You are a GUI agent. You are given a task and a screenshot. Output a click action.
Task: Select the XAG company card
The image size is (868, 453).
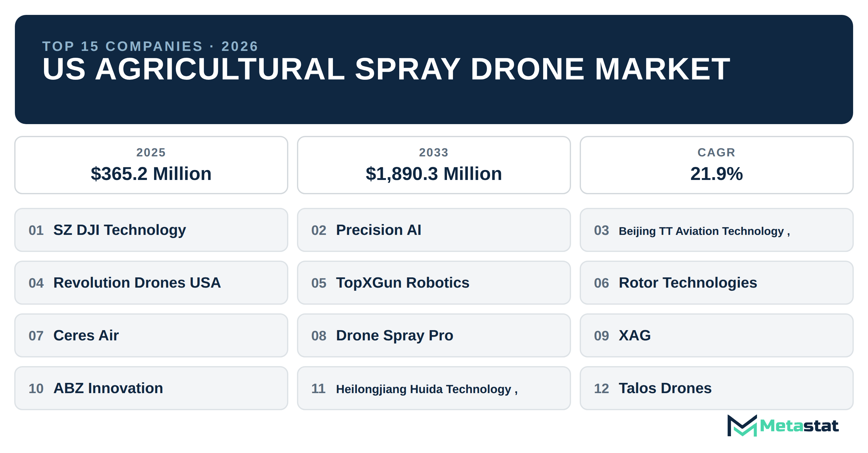[x=716, y=335]
